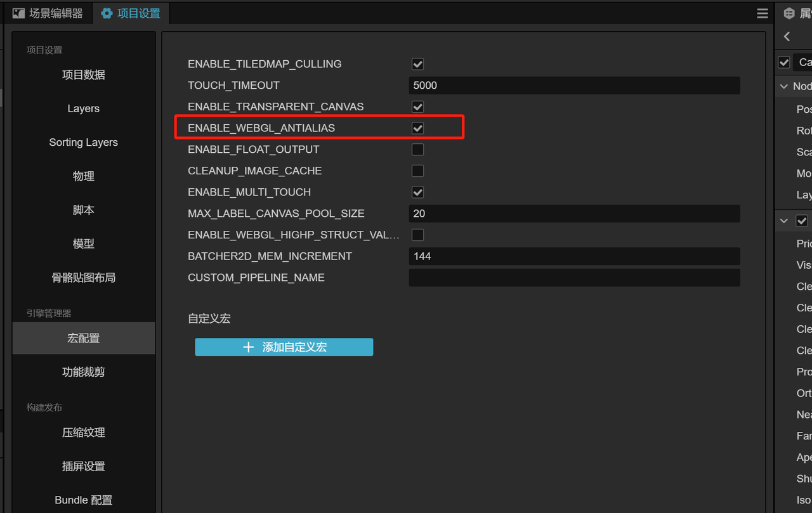The height and width of the screenshot is (513, 812).
Task: Go to Sorting Layers settings
Action: 84,143
